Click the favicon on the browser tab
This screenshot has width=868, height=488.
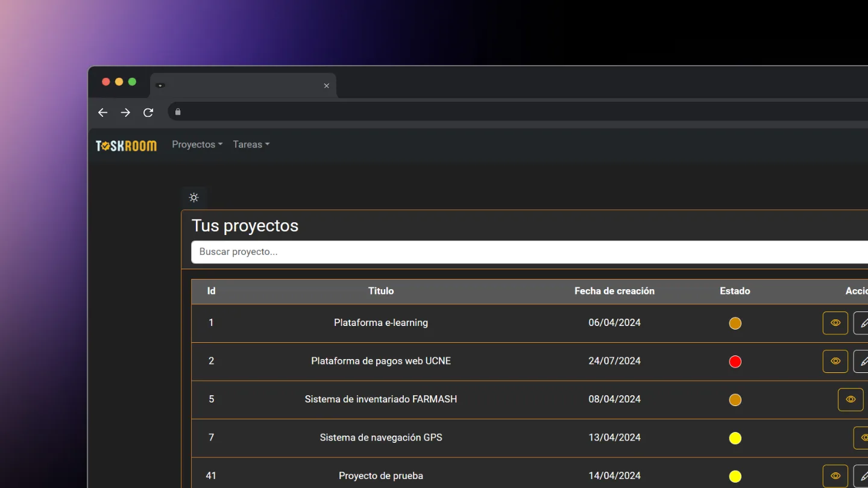click(160, 86)
